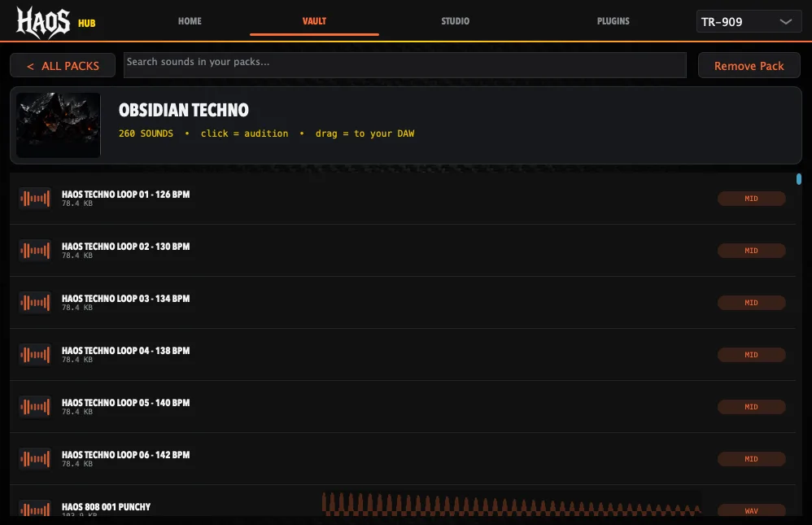Screen dimensions: 812x525
Task: Go to the HOME tab
Action: 190,21
